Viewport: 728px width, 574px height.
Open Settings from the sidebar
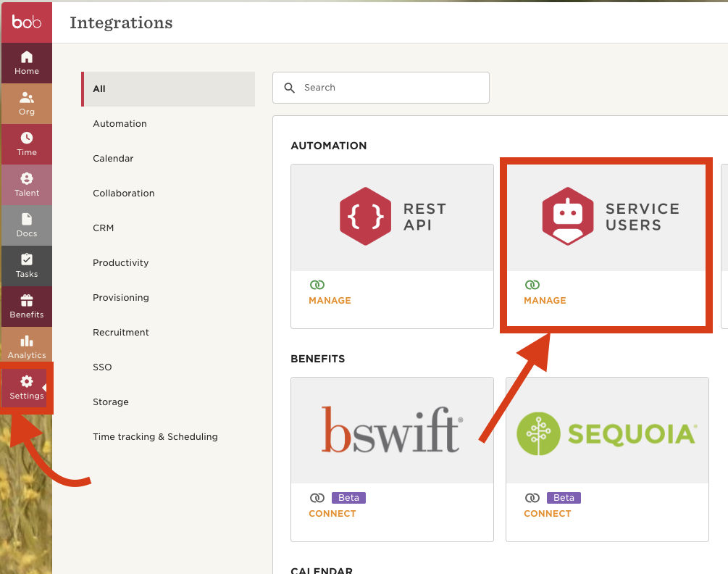(27, 388)
